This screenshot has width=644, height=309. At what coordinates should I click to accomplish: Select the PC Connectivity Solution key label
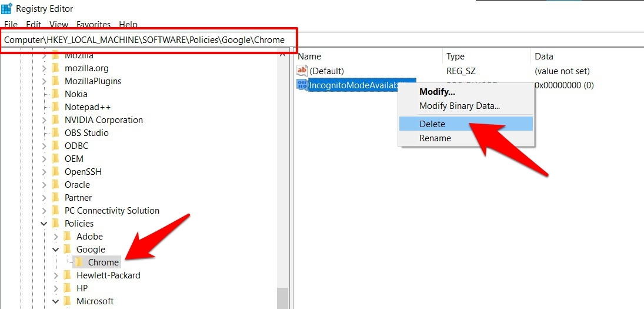click(112, 210)
